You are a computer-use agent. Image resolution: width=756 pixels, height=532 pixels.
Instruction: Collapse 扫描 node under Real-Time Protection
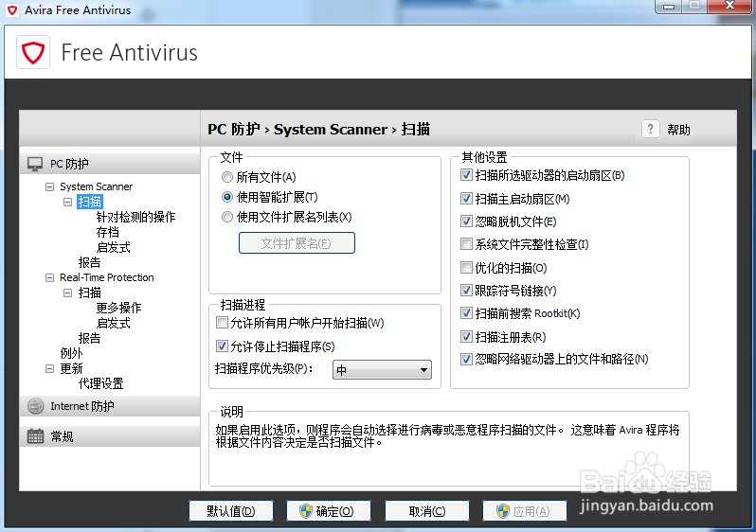pyautogui.click(x=68, y=293)
